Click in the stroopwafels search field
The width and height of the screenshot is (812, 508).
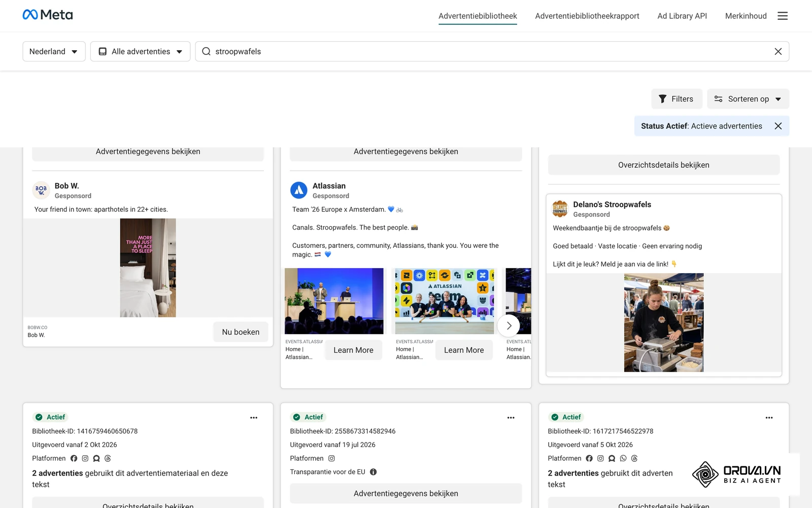coord(492,51)
